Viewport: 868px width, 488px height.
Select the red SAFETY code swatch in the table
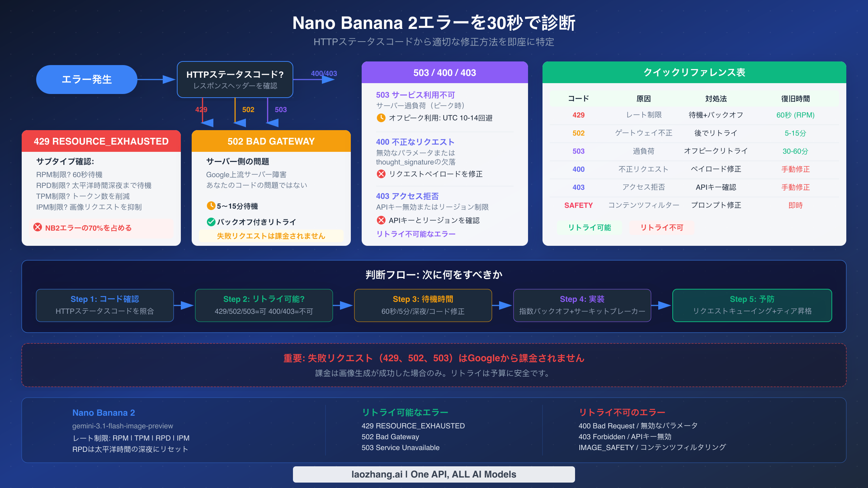[578, 205]
